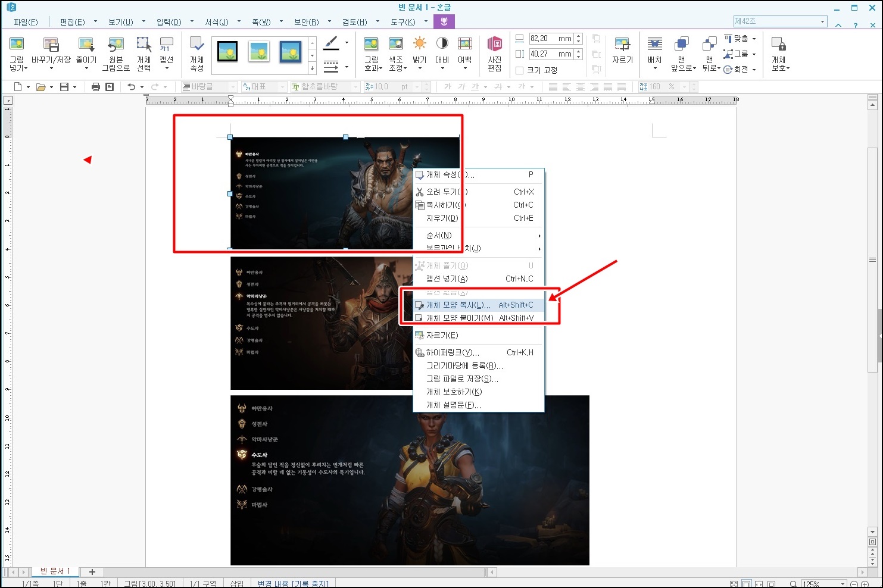
Task: Click the 그림 효과 icon
Action: pos(371,44)
